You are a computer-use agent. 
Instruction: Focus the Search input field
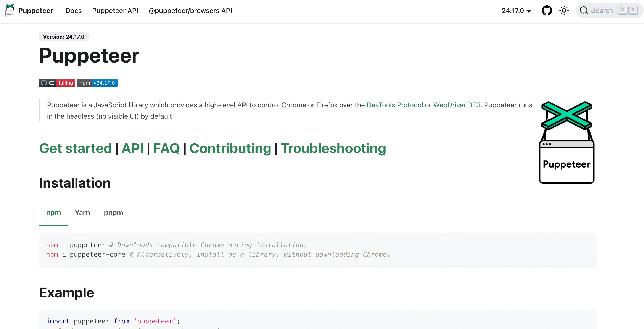click(602, 11)
